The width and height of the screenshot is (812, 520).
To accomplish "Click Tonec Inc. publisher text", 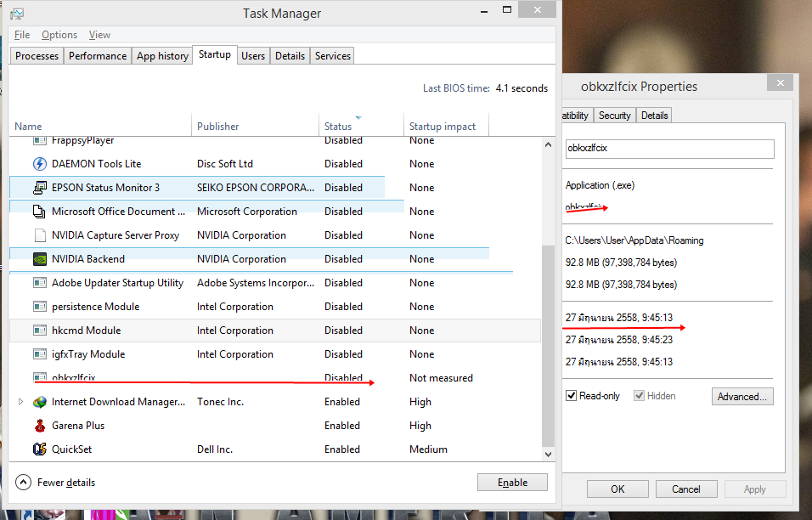I will pos(220,402).
